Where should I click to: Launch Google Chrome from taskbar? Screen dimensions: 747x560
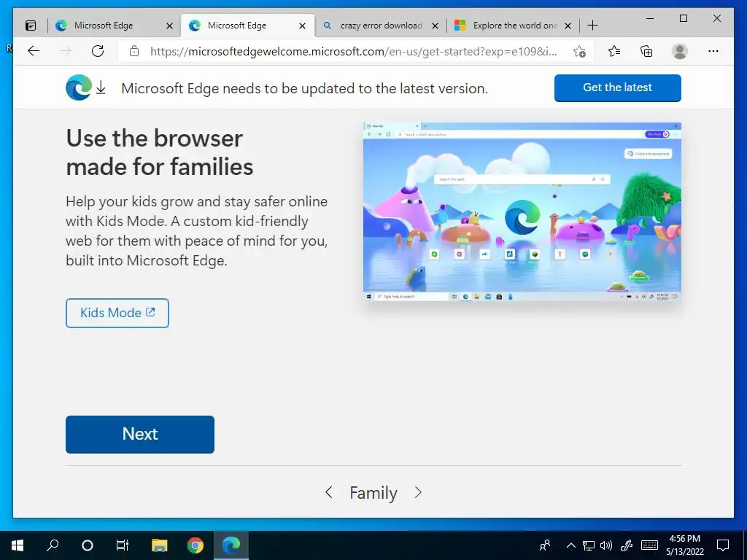pos(195,545)
